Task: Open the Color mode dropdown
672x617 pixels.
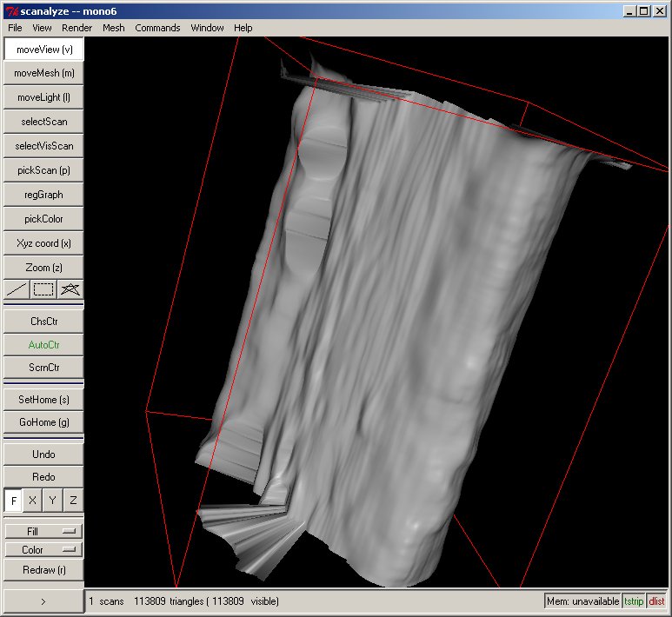Action: tap(43, 549)
